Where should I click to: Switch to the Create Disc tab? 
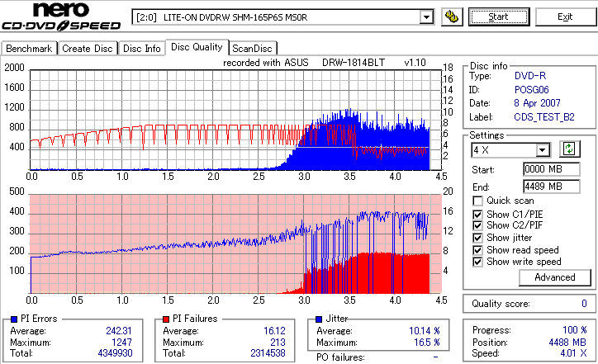pyautogui.click(x=88, y=49)
